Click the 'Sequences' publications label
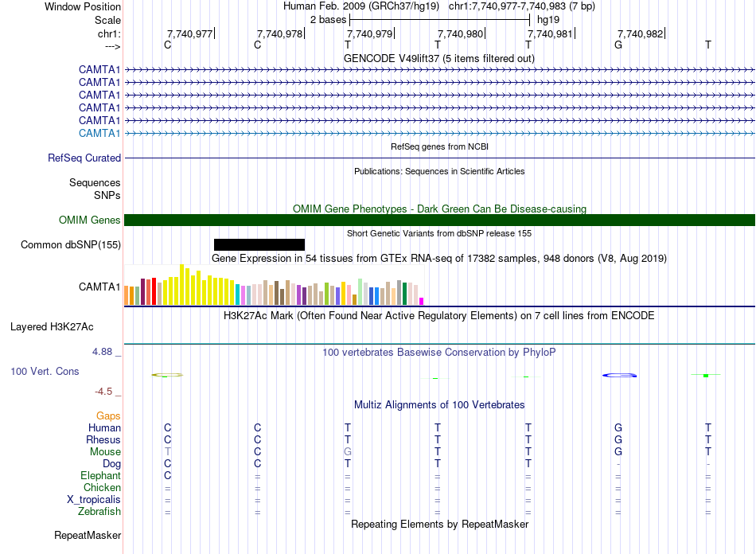 pos(95,183)
